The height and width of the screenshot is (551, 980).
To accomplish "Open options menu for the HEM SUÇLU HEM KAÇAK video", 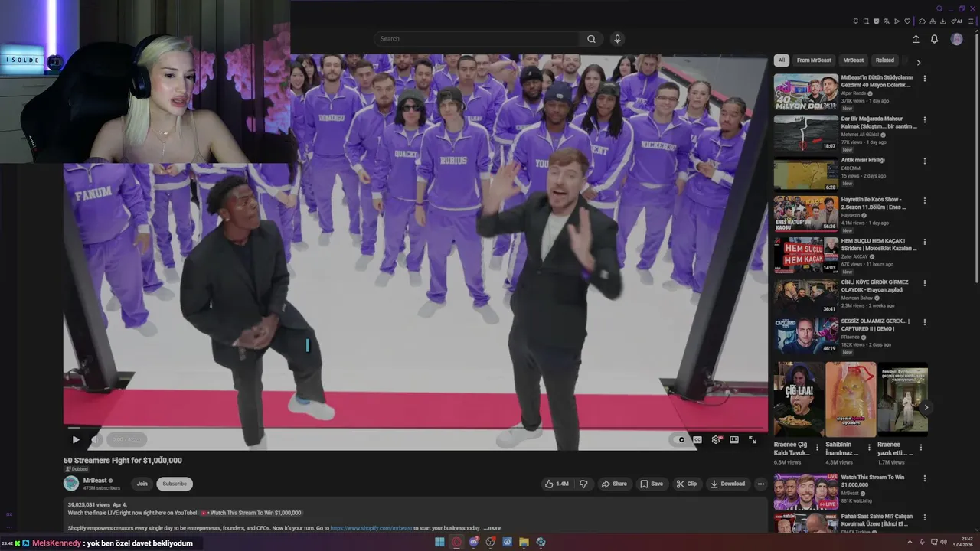I will click(x=924, y=242).
